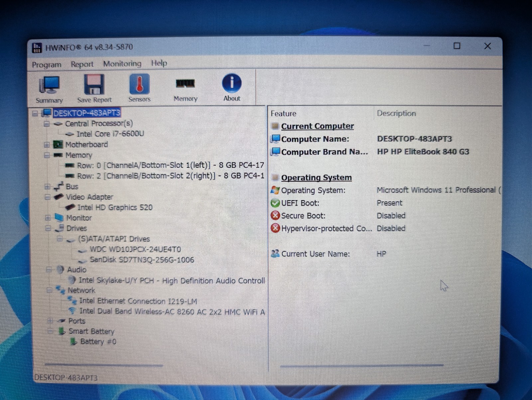
Task: Open the Help menu
Action: [x=159, y=63]
